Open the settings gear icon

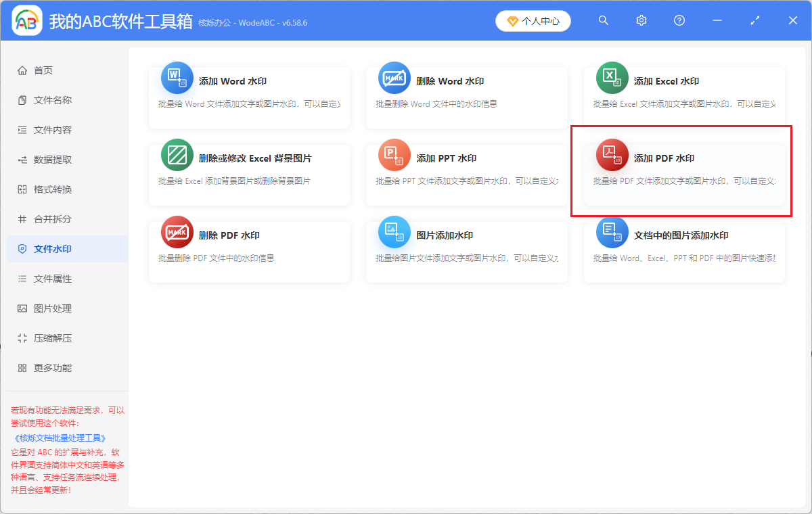(x=641, y=20)
